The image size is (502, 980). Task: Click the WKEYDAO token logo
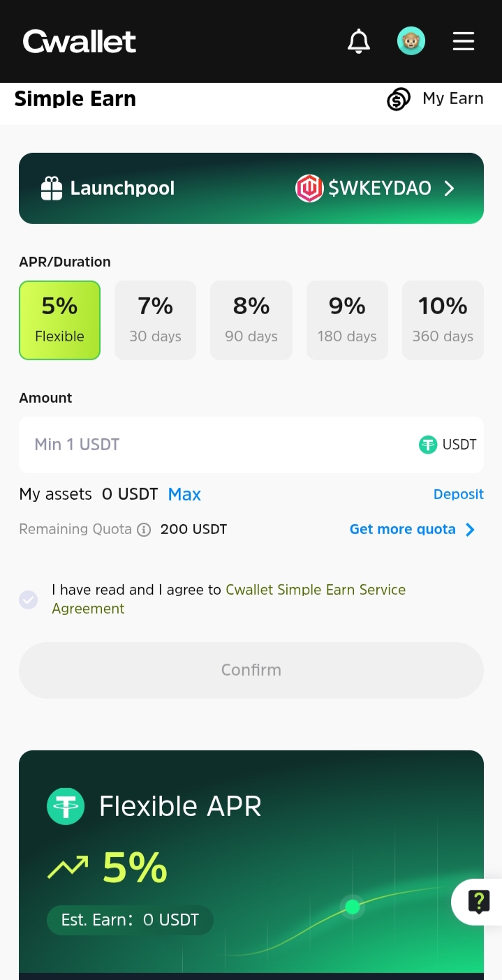pos(309,188)
